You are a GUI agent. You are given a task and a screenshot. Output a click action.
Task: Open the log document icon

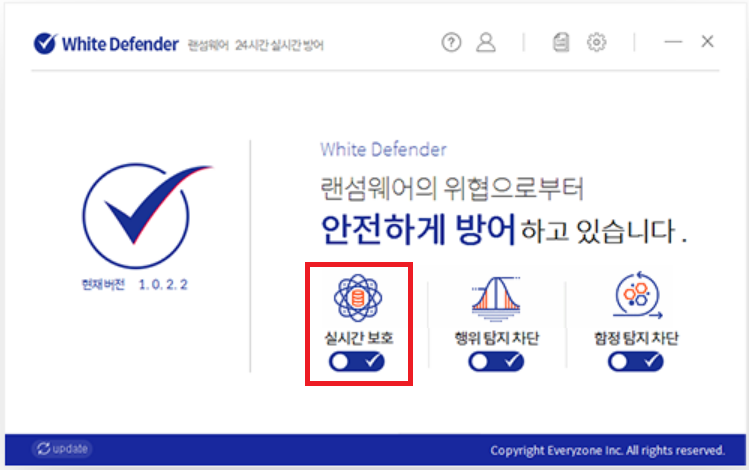(x=561, y=42)
